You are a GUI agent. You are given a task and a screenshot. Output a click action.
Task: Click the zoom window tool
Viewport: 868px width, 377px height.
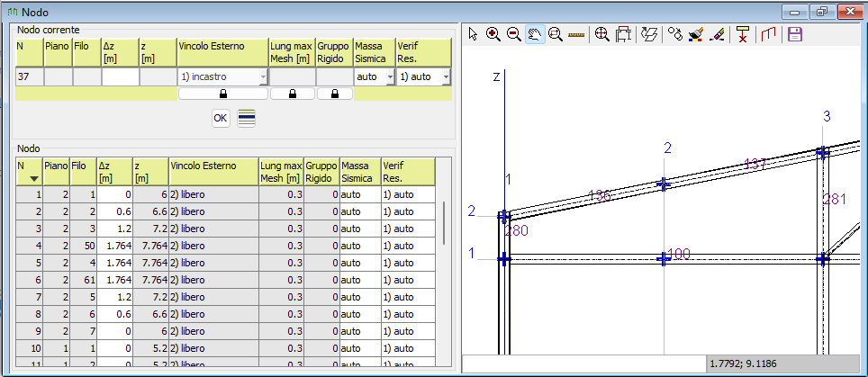556,34
